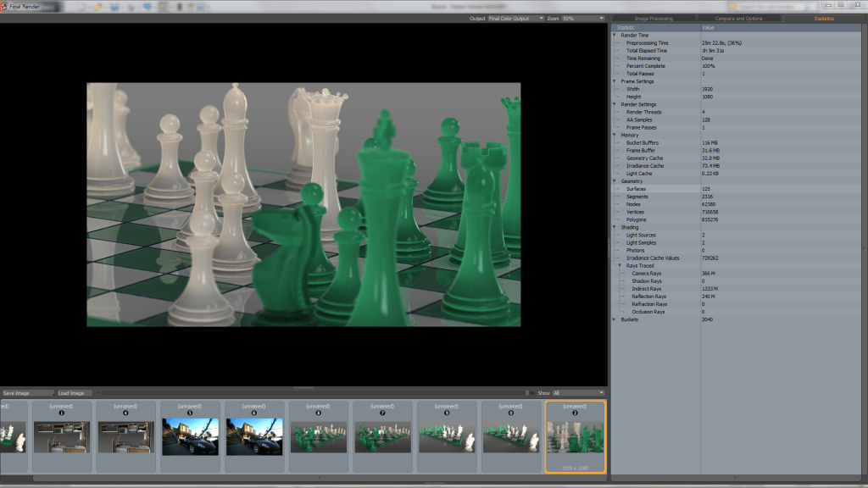Collapse the Rays Traced subsection
The image size is (868, 488).
pyautogui.click(x=618, y=265)
